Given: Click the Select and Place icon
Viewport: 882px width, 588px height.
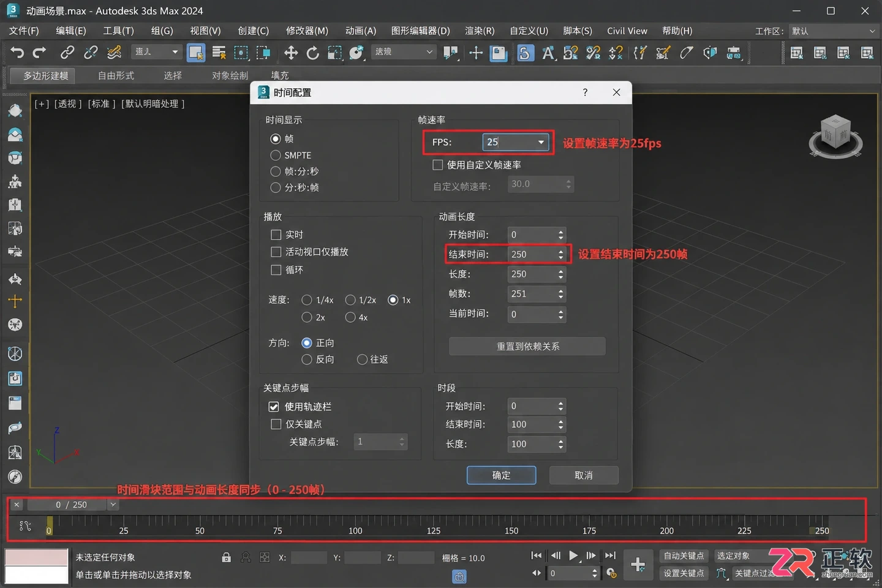Looking at the screenshot, I should click(356, 53).
